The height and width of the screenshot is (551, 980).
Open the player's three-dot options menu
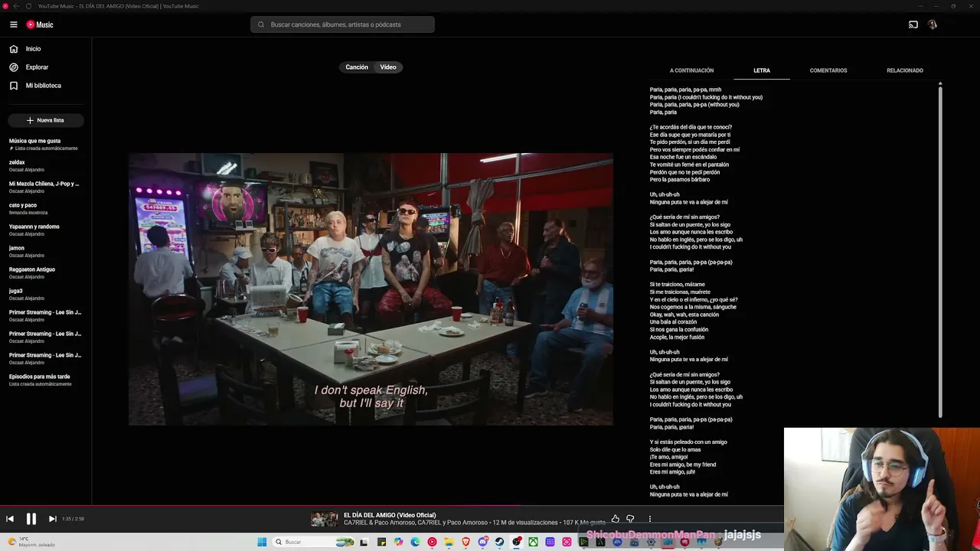[650, 519]
